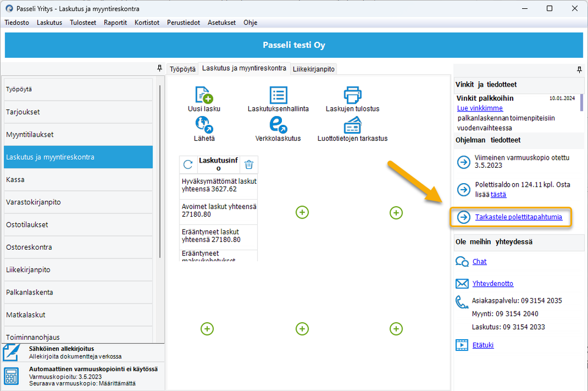
Task: Click the Passeli testi Oy banner
Action: [x=294, y=45]
